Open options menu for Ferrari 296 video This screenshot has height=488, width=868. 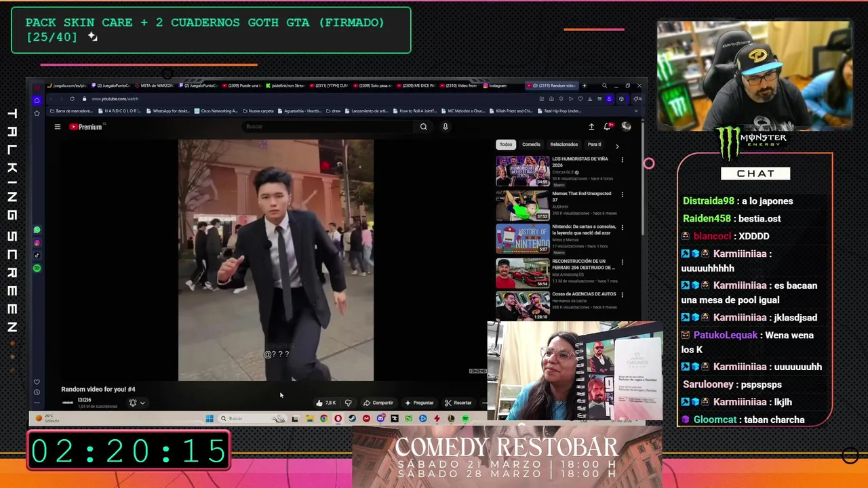(x=622, y=262)
